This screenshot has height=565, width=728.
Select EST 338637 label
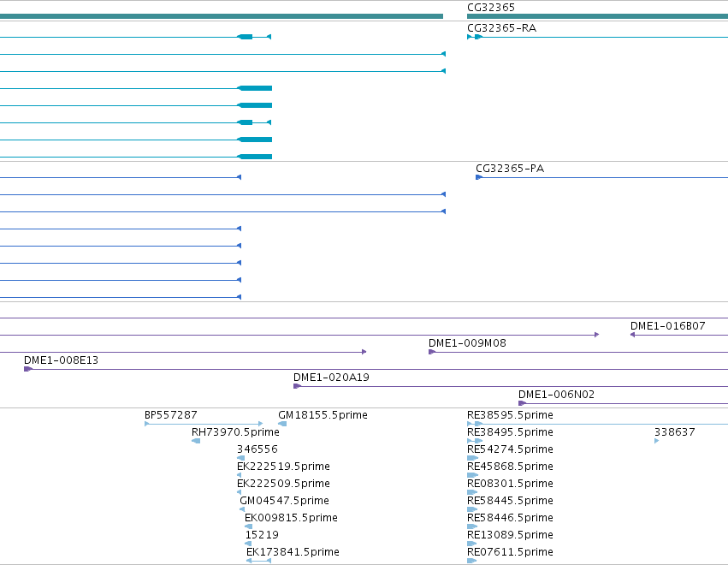(675, 432)
